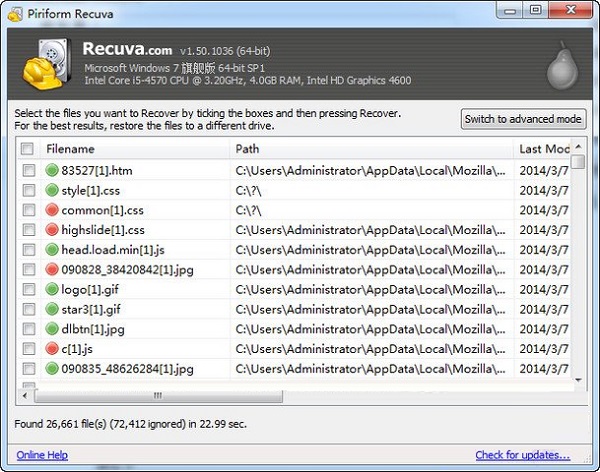Click horizontal scrollbar left arrow
Screen dimensions: 600x472
(25, 395)
